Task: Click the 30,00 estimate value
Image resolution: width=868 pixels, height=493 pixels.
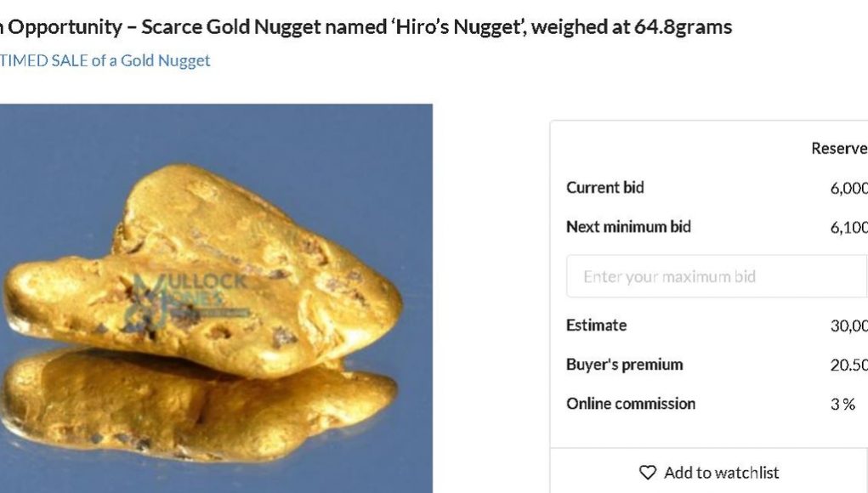Action: click(849, 326)
